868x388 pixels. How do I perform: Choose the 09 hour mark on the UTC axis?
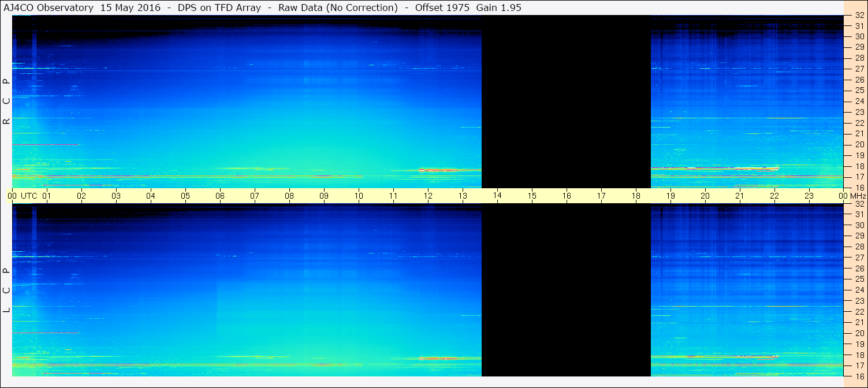tap(324, 196)
